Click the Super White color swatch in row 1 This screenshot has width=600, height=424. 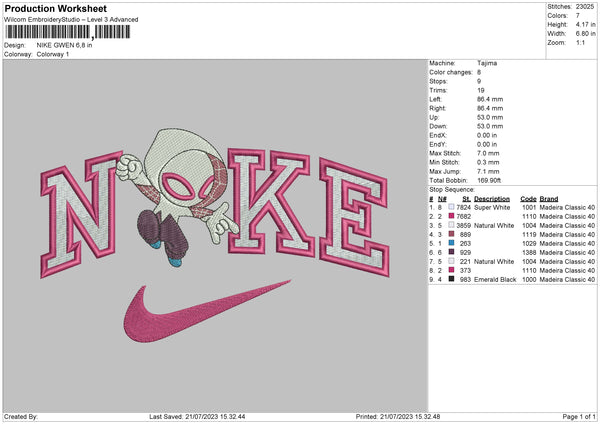click(x=452, y=207)
